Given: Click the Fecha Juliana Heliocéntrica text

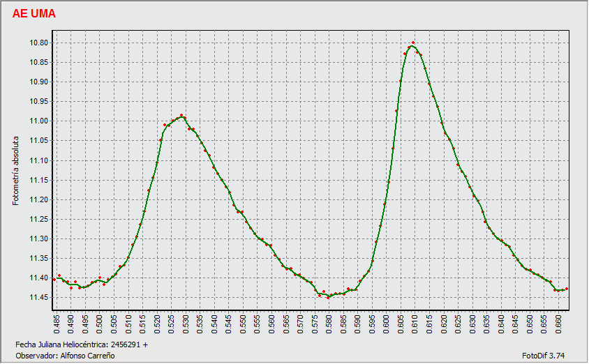Looking at the screenshot, I should pos(82,344).
